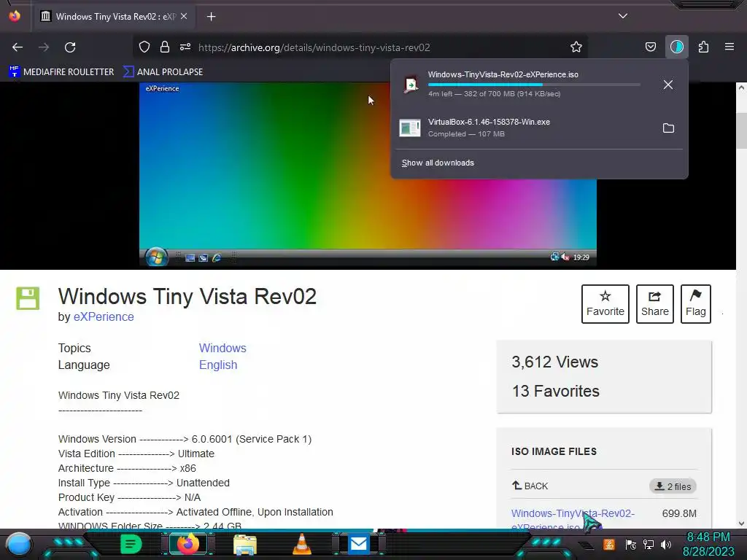View site security lock information

(165, 47)
